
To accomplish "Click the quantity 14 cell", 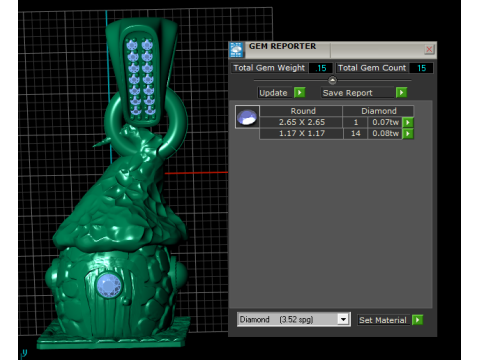I will tap(355, 134).
